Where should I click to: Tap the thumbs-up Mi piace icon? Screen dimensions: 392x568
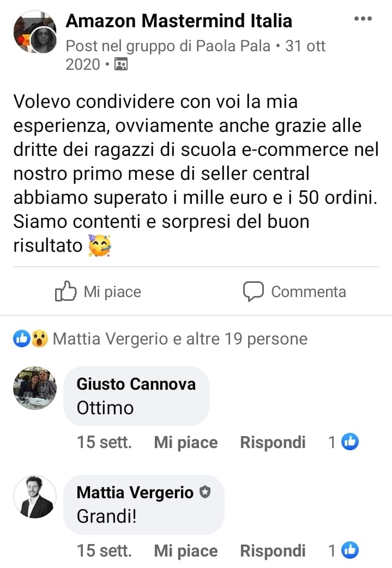pos(65,291)
